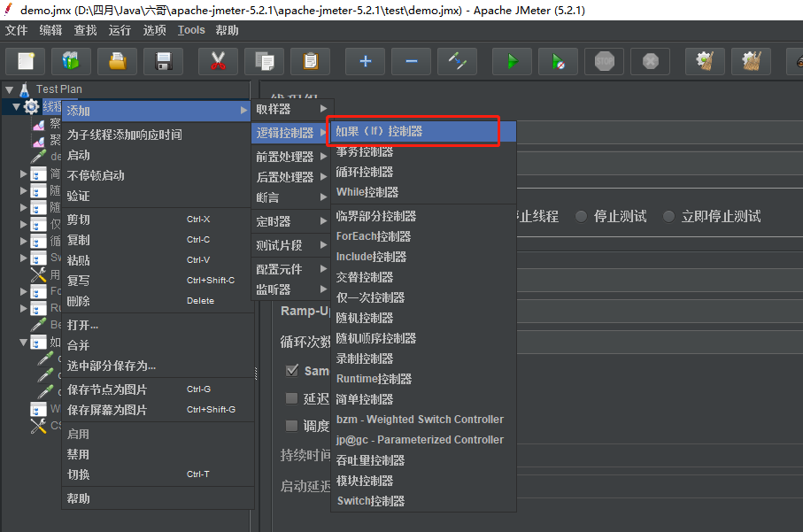Open the 前置处理器 submenu
This screenshot has width=803, height=532.
(292, 157)
